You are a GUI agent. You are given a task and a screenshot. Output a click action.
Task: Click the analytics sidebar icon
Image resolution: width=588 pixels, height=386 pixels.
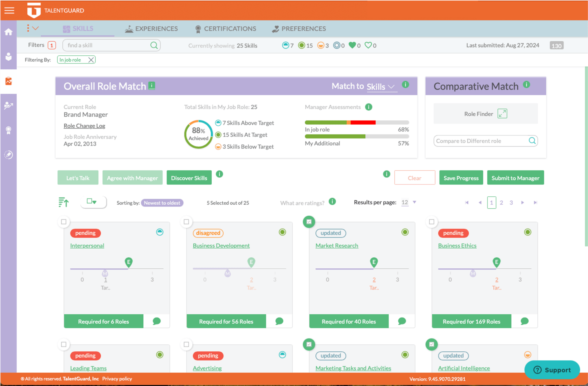pos(9,81)
